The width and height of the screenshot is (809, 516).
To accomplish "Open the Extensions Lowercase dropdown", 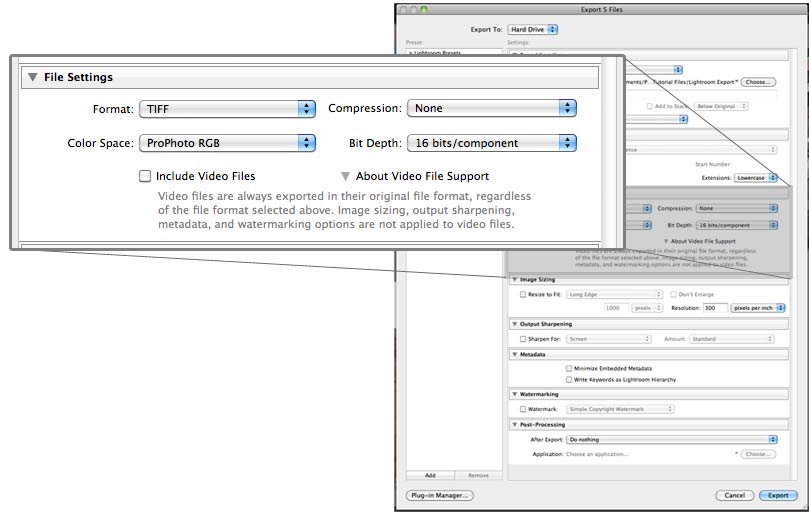I will click(x=755, y=178).
